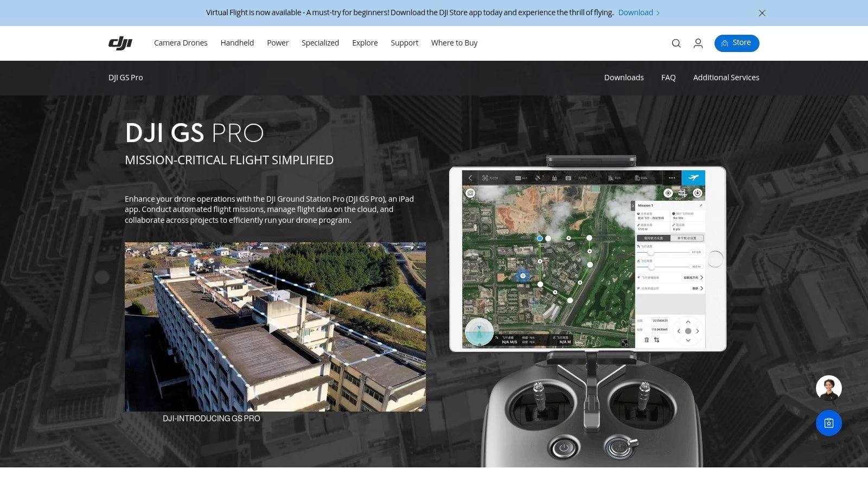Screen dimensions: 868x488
Task: Tap the trash icon to delete a waypoint
Action: [647, 340]
